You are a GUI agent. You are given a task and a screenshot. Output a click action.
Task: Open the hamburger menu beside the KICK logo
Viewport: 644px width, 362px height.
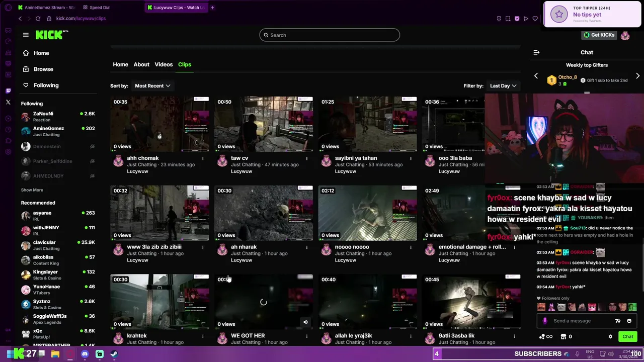click(26, 35)
